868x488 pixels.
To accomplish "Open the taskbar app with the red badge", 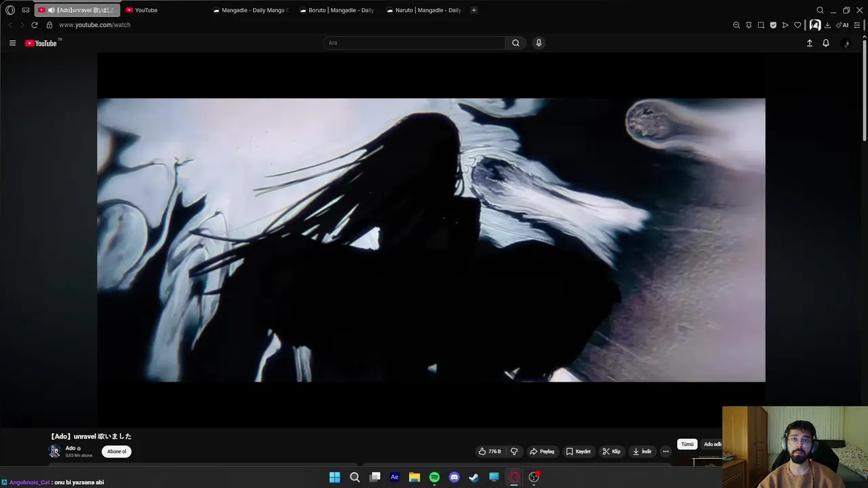I will point(534,477).
